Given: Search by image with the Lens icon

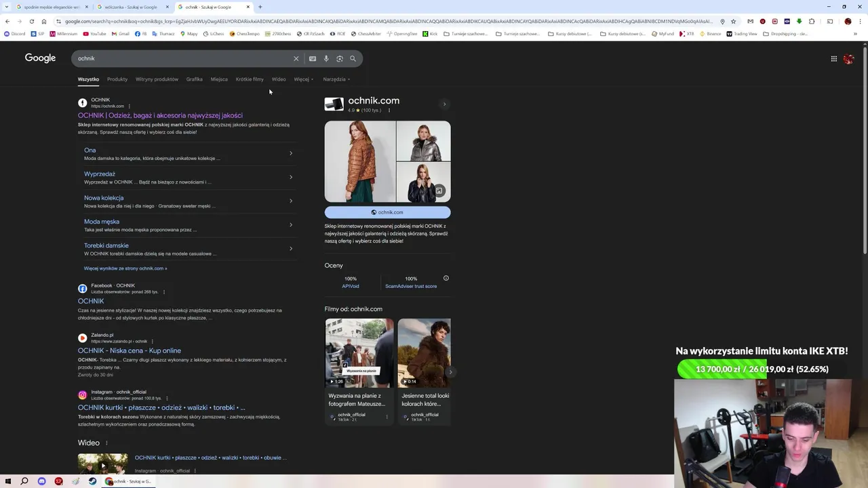Looking at the screenshot, I should 340,58.
